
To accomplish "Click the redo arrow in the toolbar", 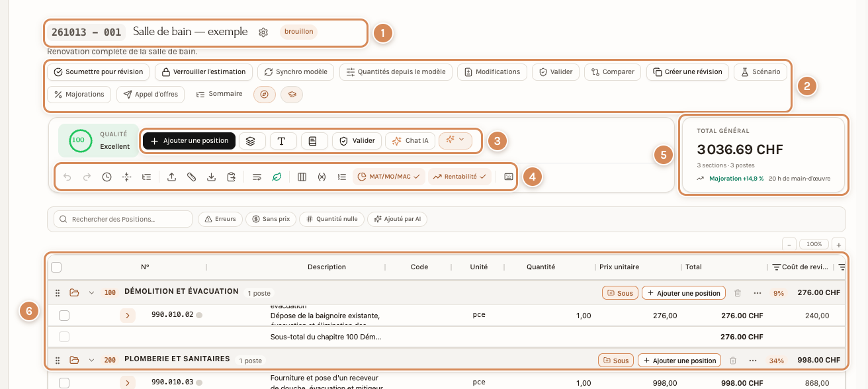I will [x=87, y=177].
